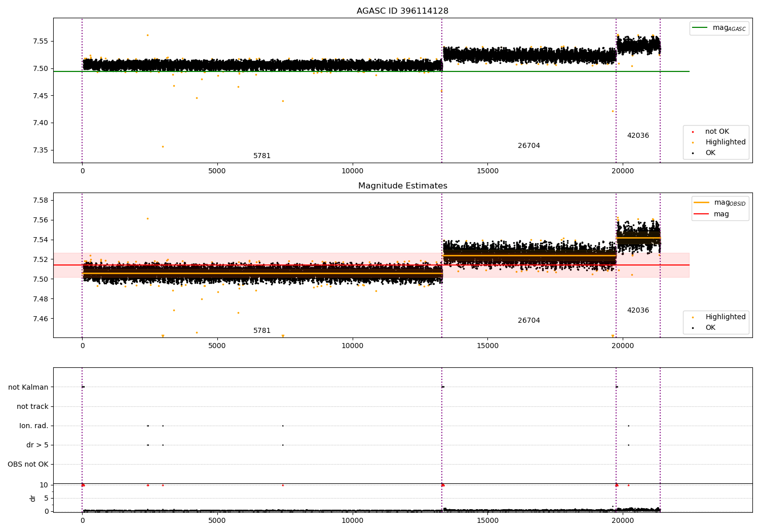Screen dimensions: 760x532
Task: Click the '5' tick on dr axis
Action: [x=46, y=499]
